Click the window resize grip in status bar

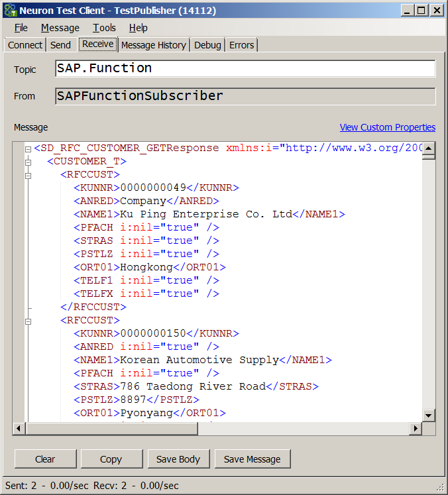click(440, 488)
